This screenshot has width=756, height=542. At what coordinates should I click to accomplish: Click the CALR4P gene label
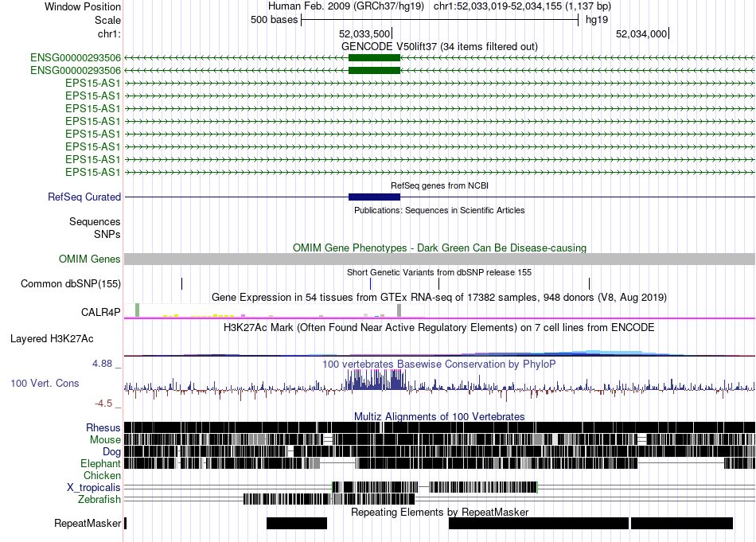pos(100,313)
